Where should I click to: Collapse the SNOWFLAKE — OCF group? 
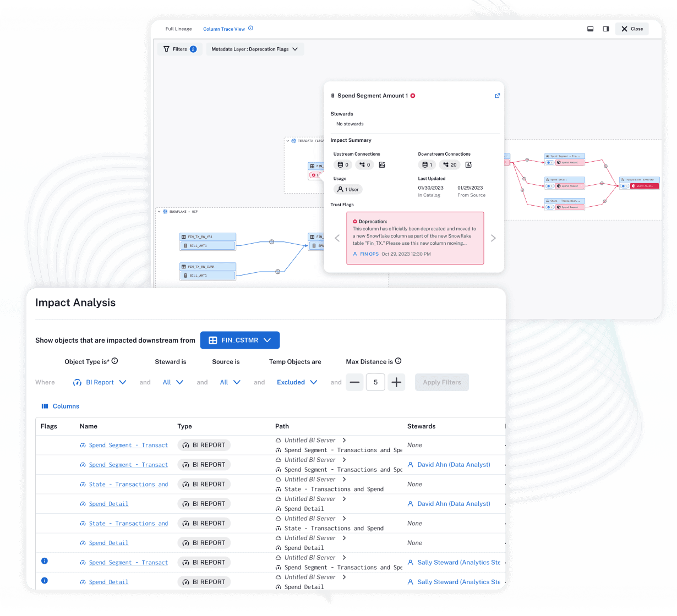[159, 211]
